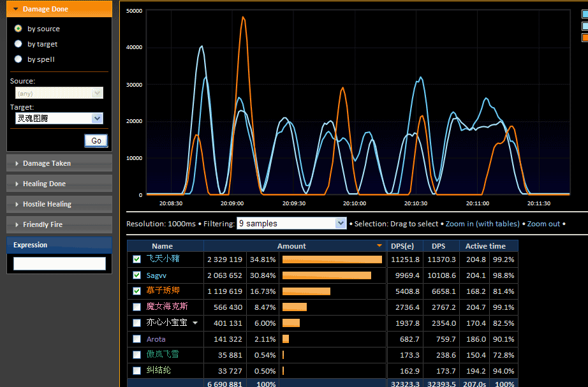The image size is (588, 387).
Task: Expand the Healing Done section
Action: click(x=59, y=184)
